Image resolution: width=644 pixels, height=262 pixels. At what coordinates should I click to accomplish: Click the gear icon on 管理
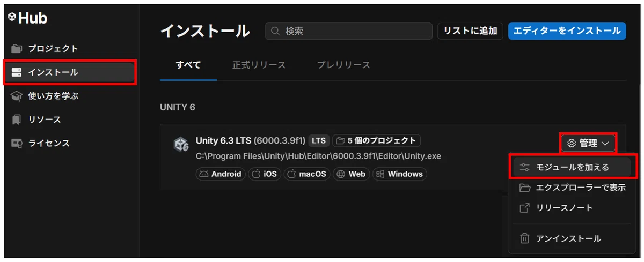572,143
